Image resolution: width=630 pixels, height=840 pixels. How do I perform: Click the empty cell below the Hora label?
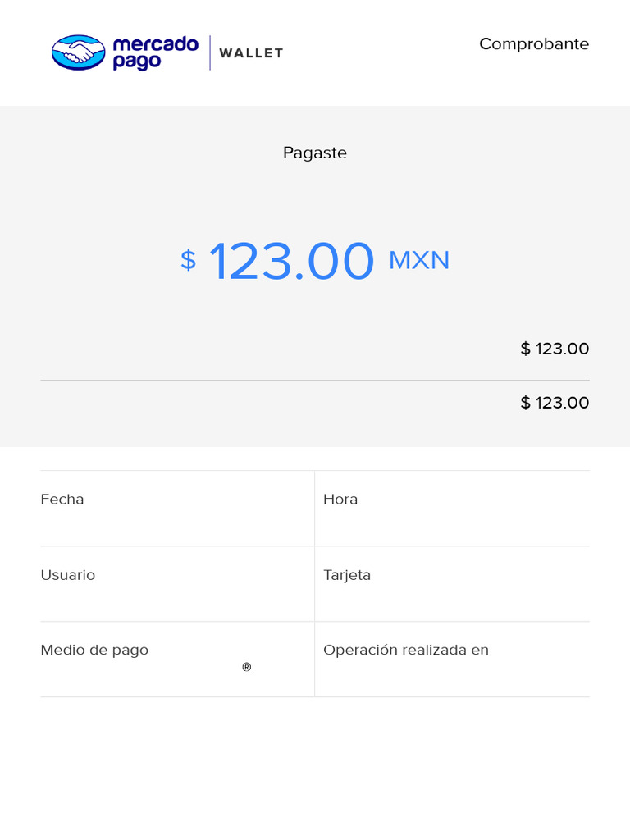[x=452, y=525]
